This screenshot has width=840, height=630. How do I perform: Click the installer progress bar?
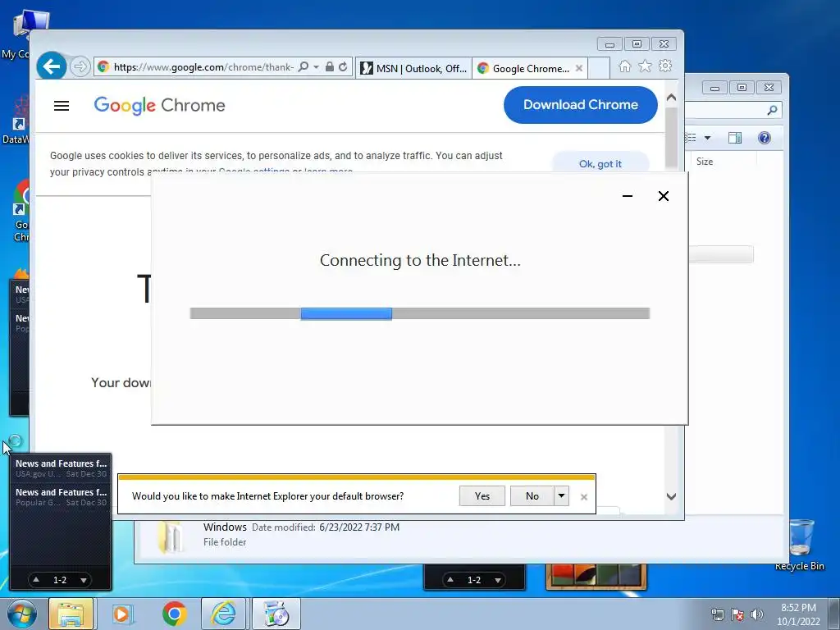click(419, 313)
